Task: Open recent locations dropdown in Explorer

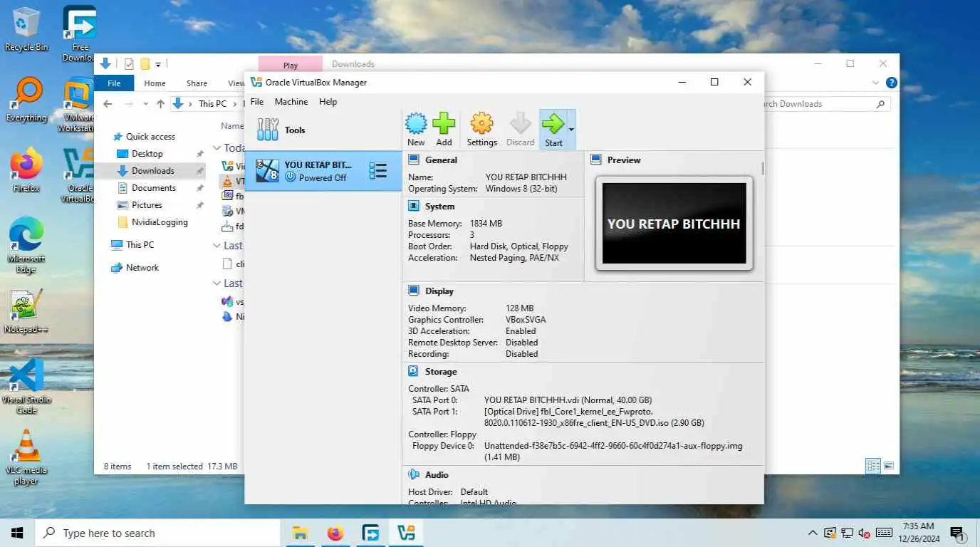Action: point(145,104)
